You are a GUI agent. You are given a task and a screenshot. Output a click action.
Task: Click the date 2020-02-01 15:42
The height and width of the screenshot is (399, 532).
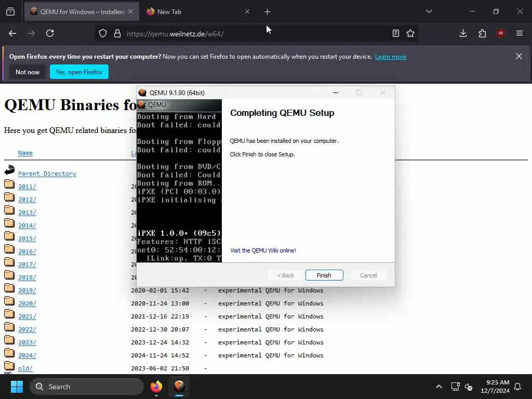[160, 290]
